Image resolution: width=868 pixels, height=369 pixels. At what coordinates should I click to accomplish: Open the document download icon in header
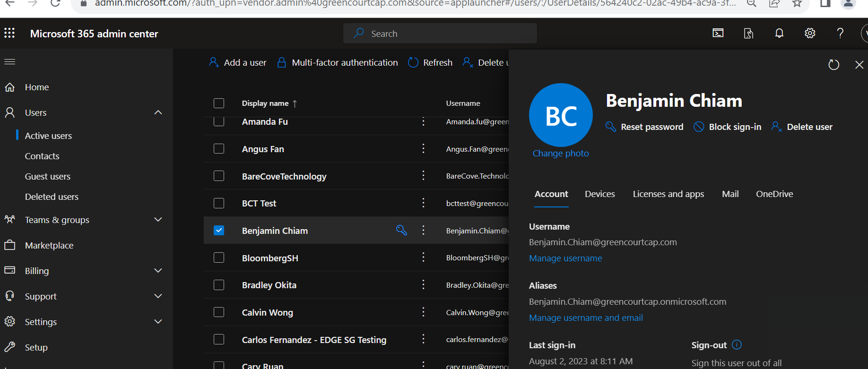(748, 33)
